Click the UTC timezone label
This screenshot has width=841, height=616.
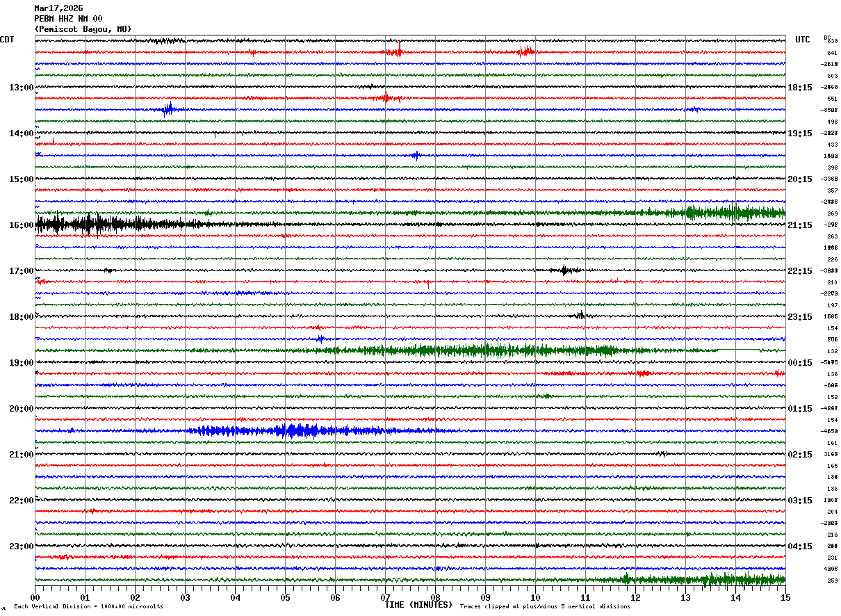[x=802, y=40]
